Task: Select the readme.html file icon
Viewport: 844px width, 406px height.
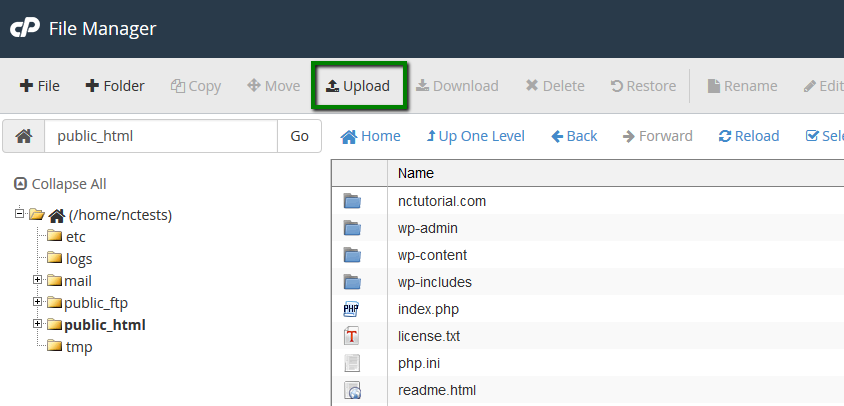Action: click(352, 390)
